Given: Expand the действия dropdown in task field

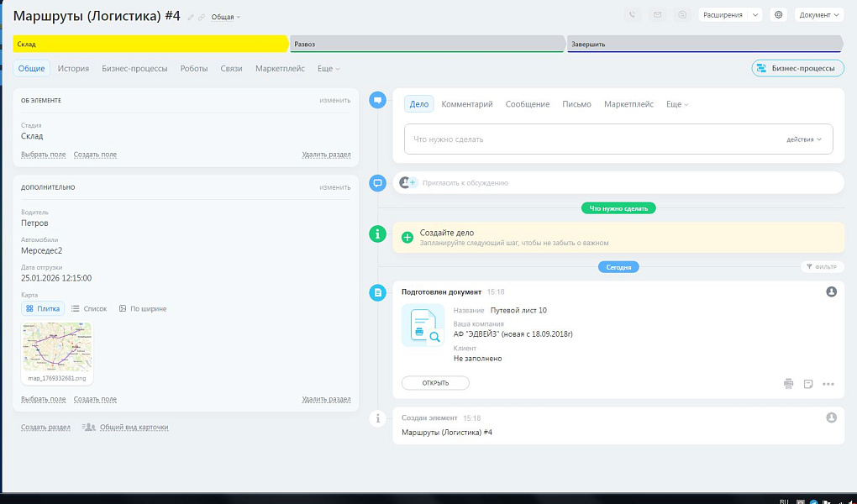Looking at the screenshot, I should tap(804, 139).
